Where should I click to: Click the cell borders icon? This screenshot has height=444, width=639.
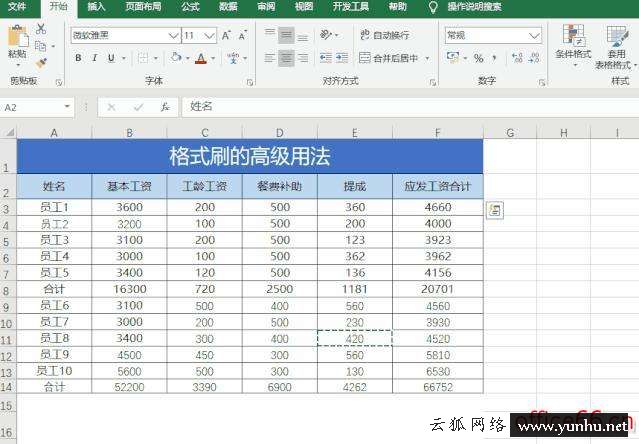pos(143,58)
